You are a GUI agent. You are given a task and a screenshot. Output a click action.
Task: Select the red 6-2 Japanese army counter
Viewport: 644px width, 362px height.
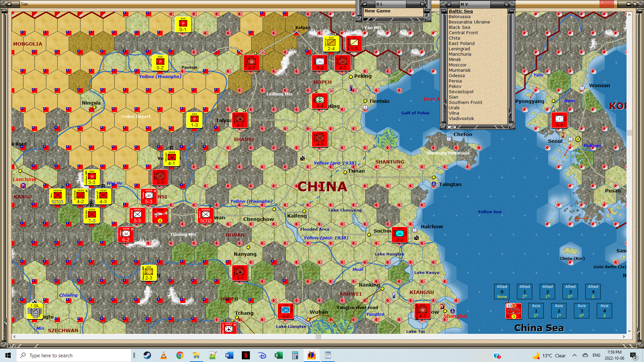tap(126, 235)
